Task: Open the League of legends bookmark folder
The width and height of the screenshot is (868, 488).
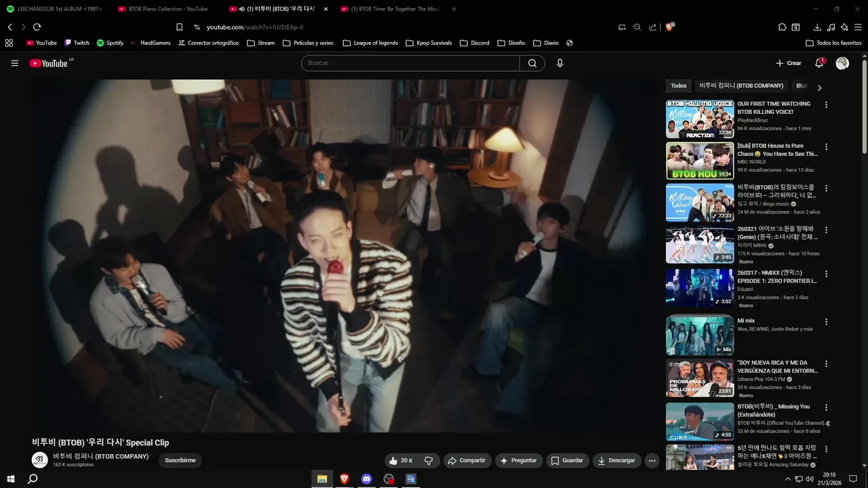Action: click(x=370, y=43)
